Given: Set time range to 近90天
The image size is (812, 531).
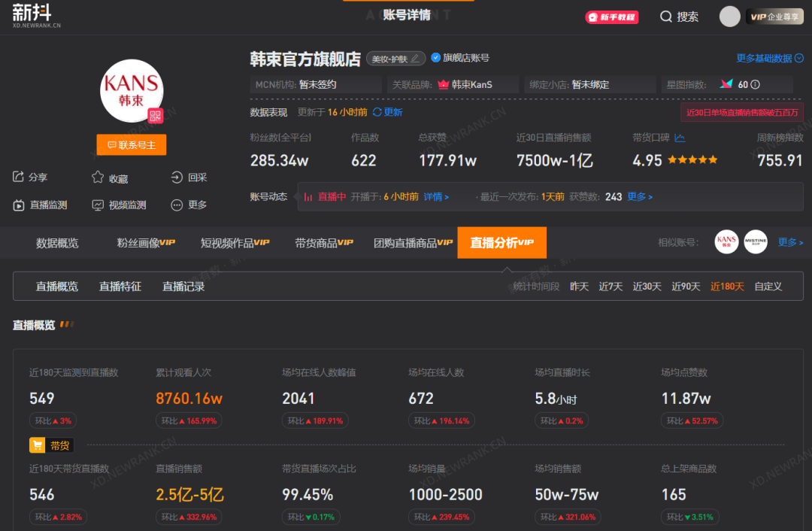Looking at the screenshot, I should tap(686, 287).
